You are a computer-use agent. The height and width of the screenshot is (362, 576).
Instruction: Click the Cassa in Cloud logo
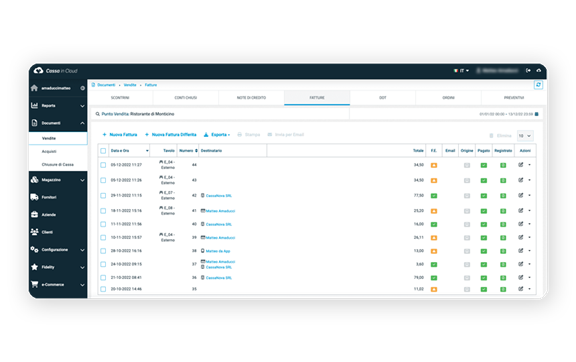pos(56,71)
